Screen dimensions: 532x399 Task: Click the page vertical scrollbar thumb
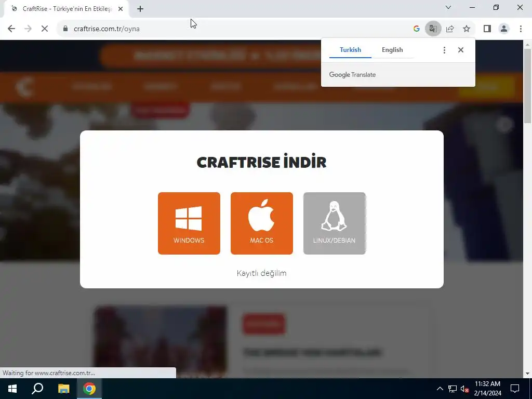click(x=527, y=86)
